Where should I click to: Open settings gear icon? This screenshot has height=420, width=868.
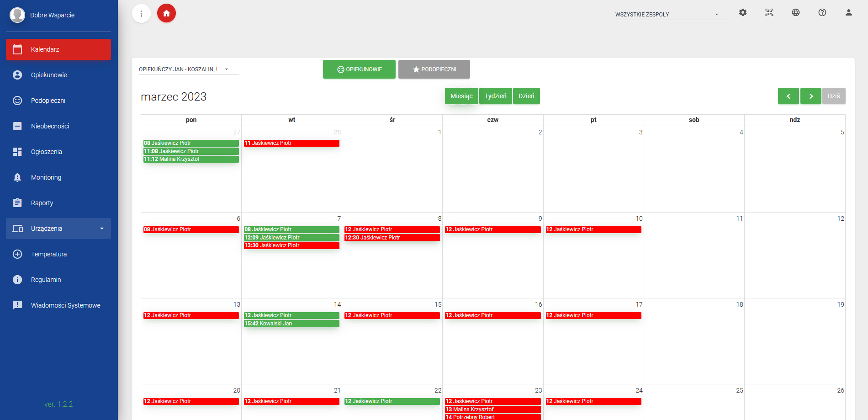[x=743, y=13]
